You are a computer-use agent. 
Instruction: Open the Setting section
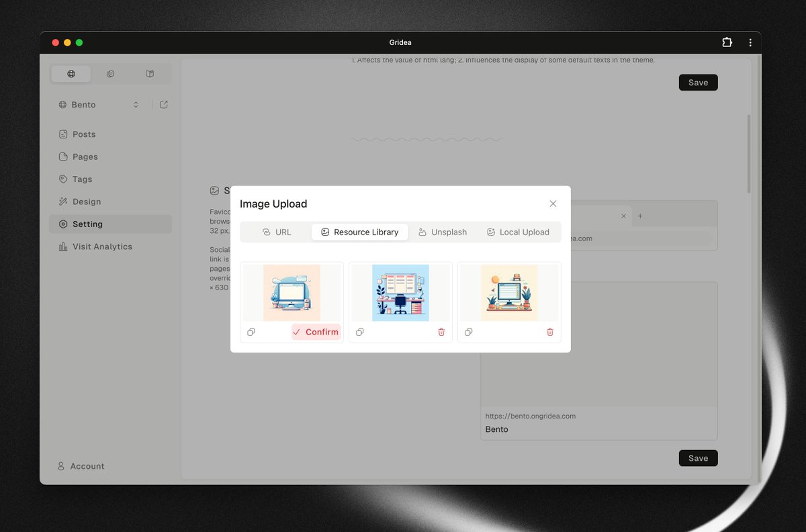[x=110, y=224]
